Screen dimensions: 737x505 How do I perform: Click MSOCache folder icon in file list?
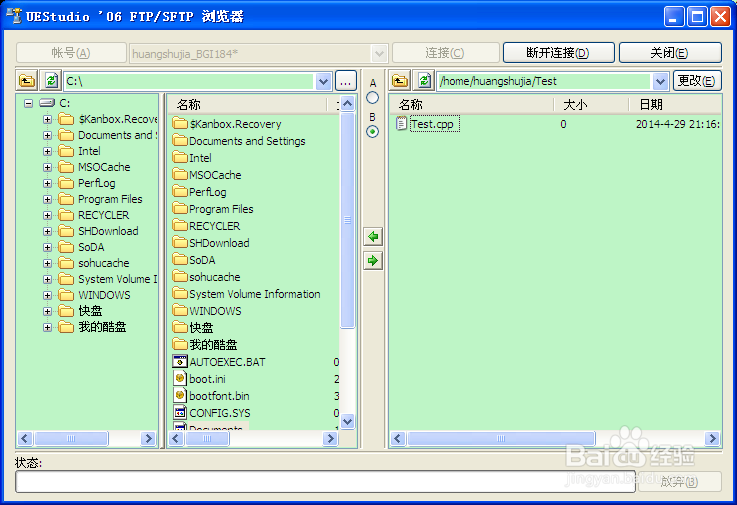[180, 174]
